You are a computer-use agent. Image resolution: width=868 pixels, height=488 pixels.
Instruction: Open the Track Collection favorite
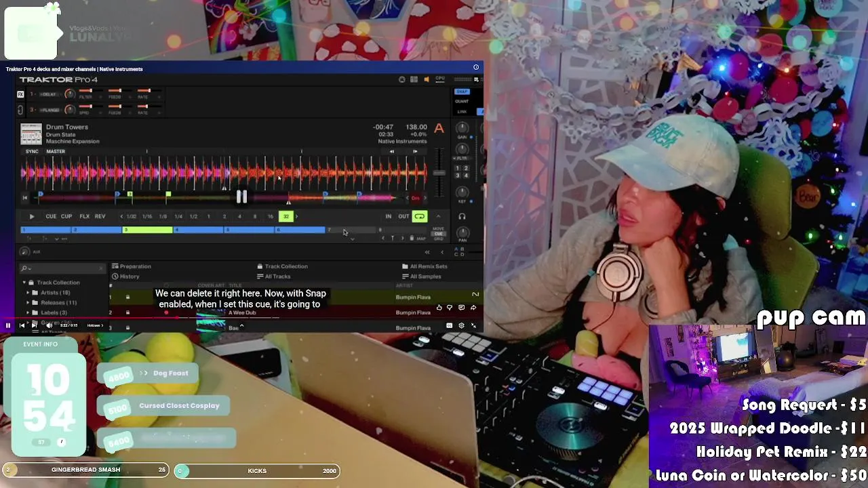(x=282, y=266)
